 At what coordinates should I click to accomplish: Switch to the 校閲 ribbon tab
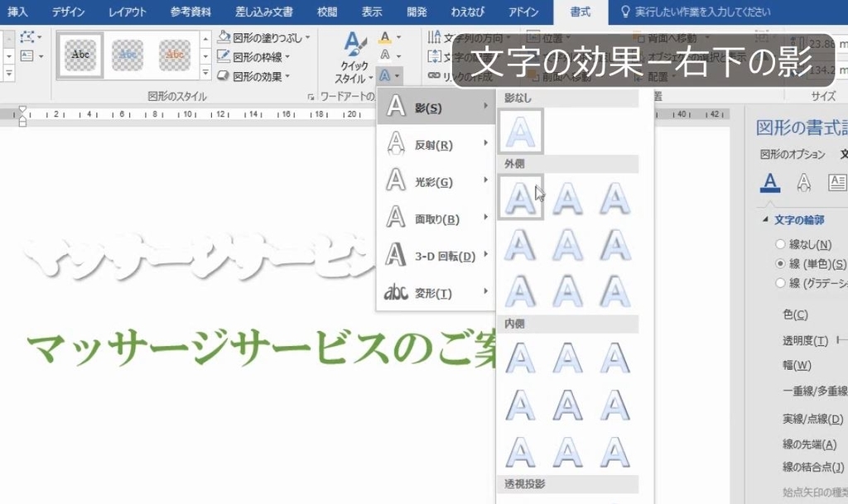pyautogui.click(x=326, y=12)
